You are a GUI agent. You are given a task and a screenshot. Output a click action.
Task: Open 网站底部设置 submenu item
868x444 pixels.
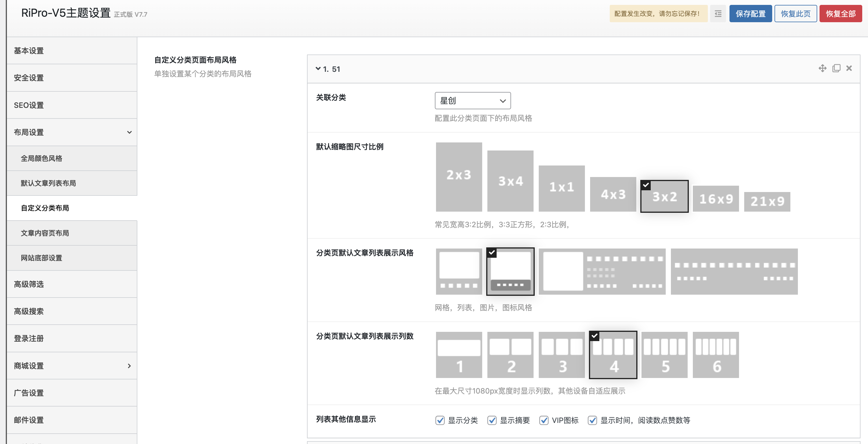[72, 258]
